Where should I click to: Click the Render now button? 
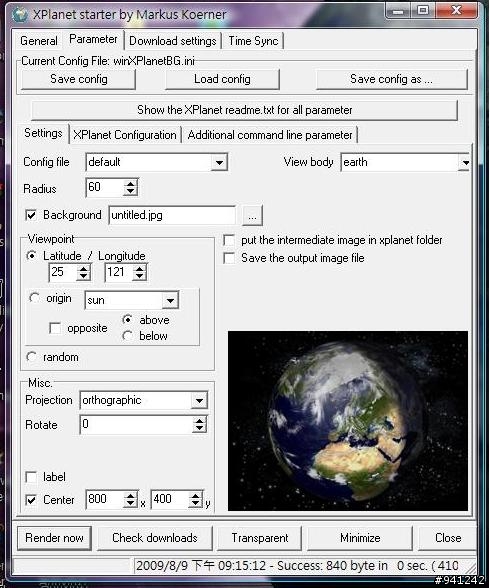tap(54, 538)
